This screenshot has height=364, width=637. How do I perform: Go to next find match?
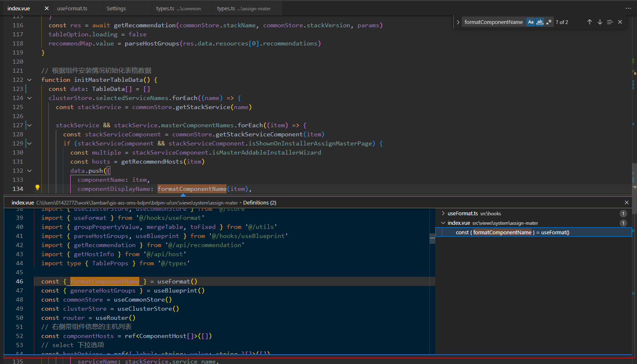tap(600, 22)
